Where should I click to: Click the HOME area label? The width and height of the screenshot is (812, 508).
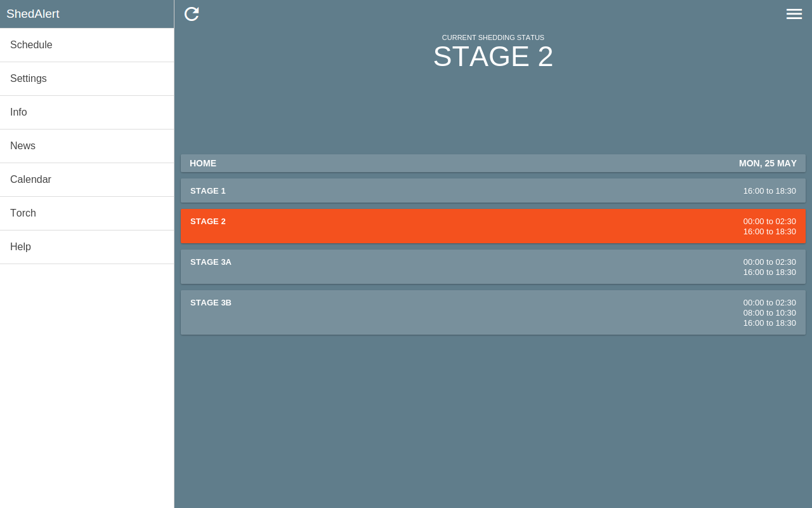click(x=203, y=163)
